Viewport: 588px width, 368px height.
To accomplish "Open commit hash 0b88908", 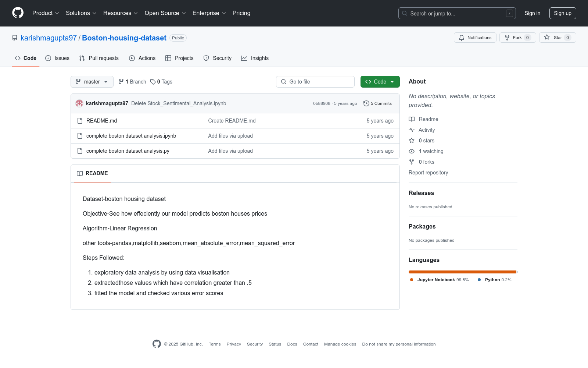I will pyautogui.click(x=322, y=103).
